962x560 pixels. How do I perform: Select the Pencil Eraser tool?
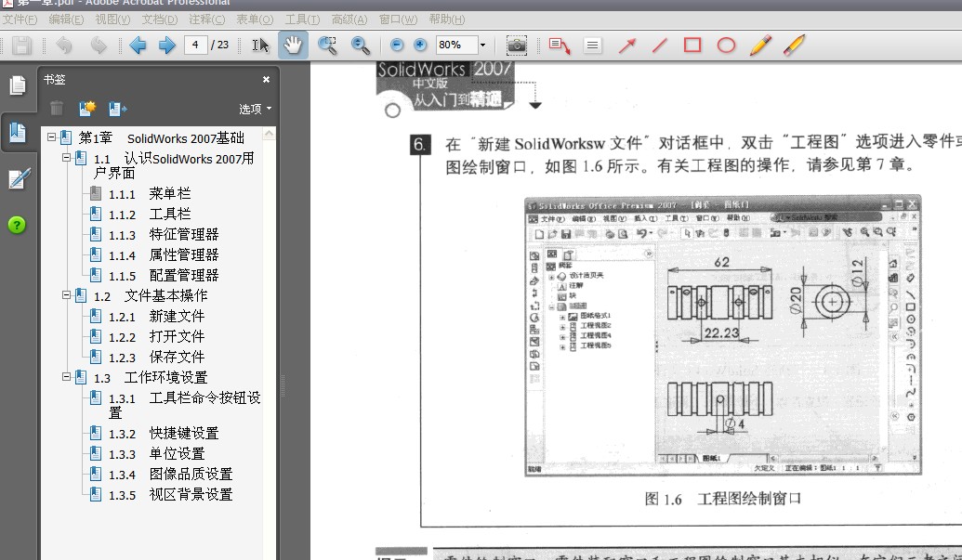pos(794,46)
